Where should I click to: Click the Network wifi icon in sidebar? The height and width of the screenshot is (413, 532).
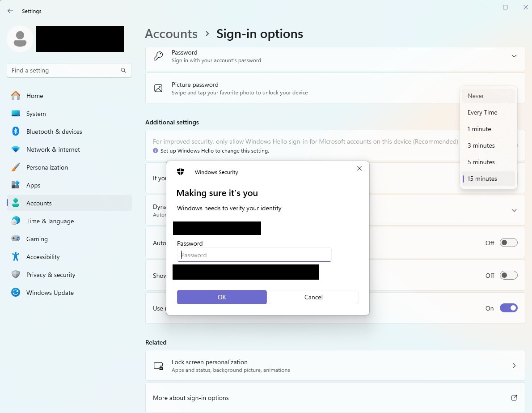coord(16,149)
